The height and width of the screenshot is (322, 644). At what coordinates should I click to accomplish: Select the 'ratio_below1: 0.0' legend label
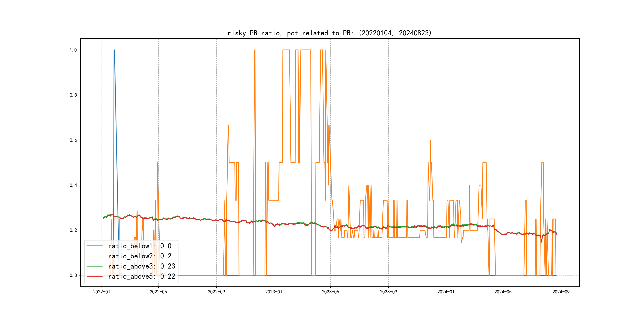[x=140, y=246]
